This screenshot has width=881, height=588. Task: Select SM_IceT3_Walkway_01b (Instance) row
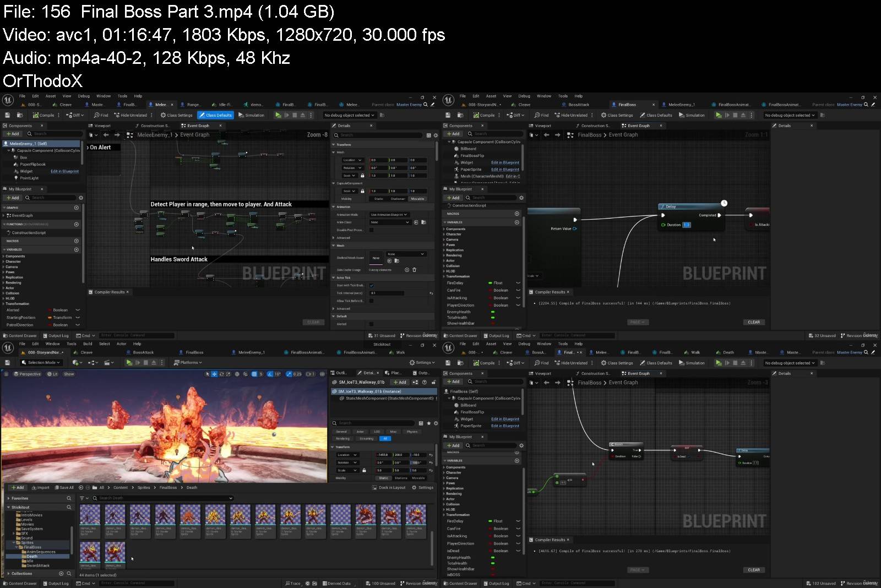click(384, 391)
